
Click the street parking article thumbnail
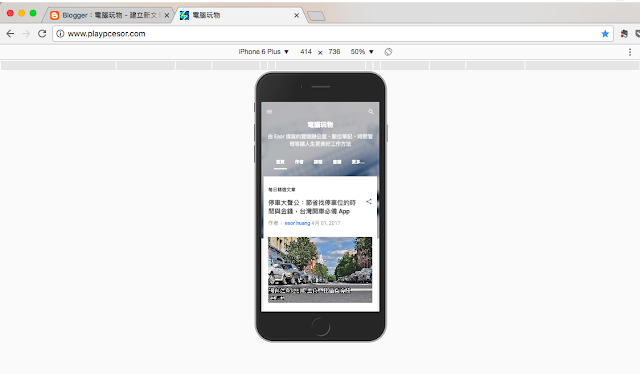click(320, 269)
